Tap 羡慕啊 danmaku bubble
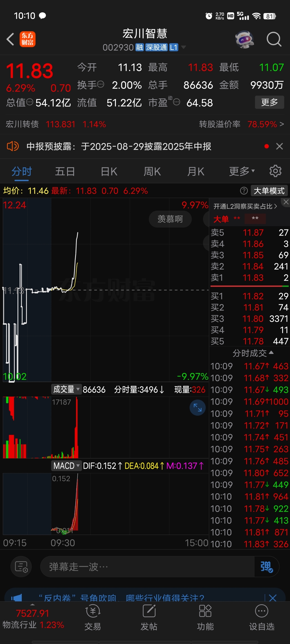 tap(170, 219)
